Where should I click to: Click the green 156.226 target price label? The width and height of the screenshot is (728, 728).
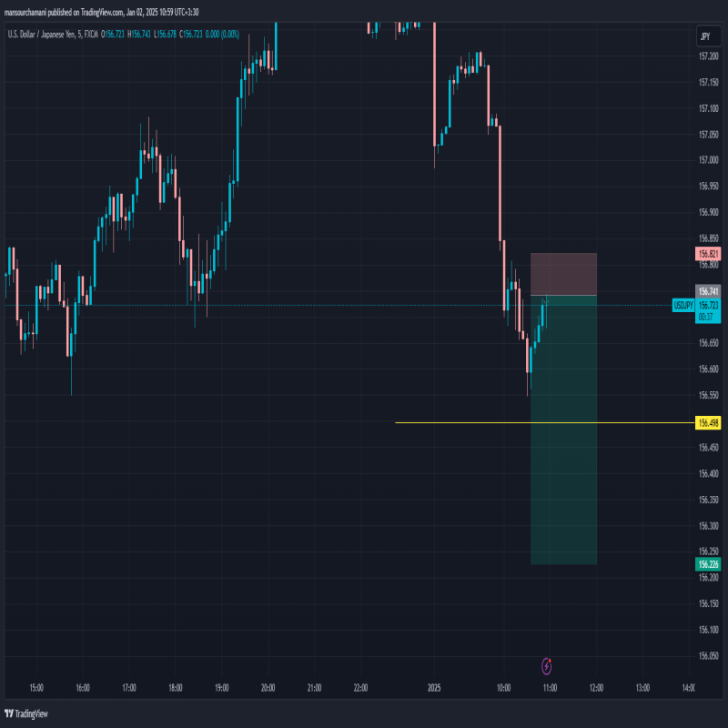coord(708,564)
